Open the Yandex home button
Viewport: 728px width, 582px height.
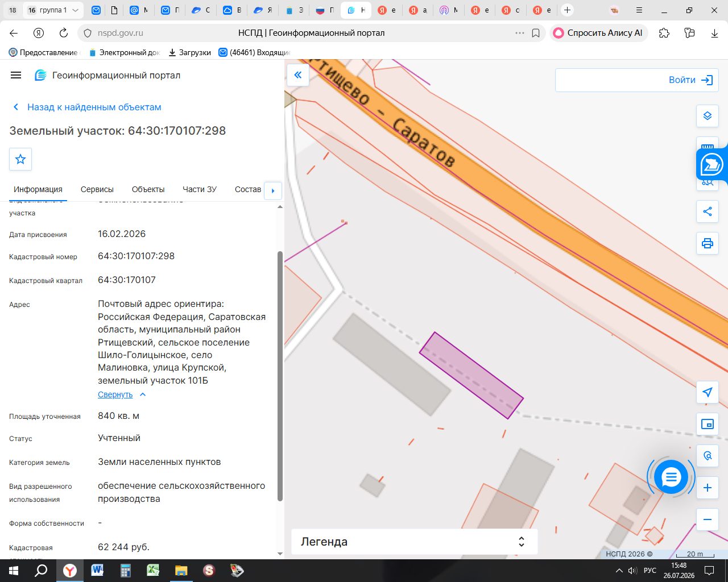pos(39,33)
